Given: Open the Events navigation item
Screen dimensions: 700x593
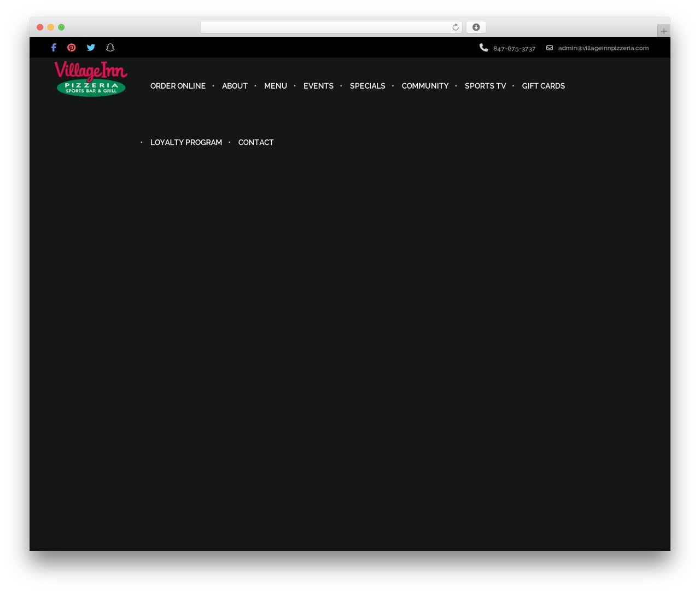Looking at the screenshot, I should tap(318, 86).
